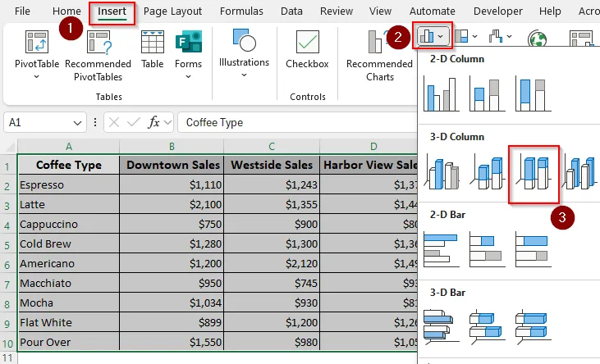The width and height of the screenshot is (600, 364).
Task: Open Recommended Charts
Action: point(379,56)
